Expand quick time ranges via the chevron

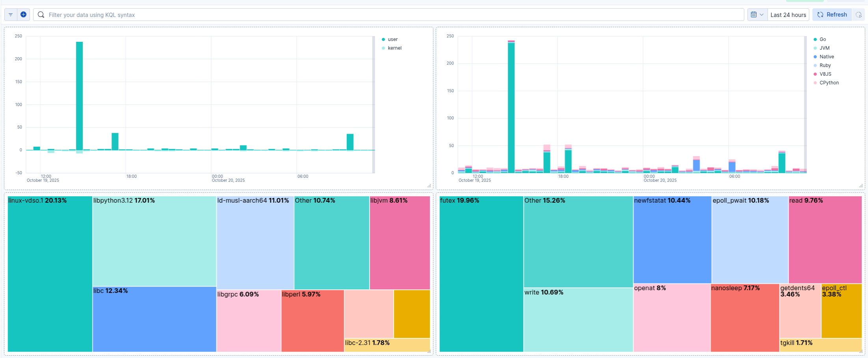(x=761, y=15)
